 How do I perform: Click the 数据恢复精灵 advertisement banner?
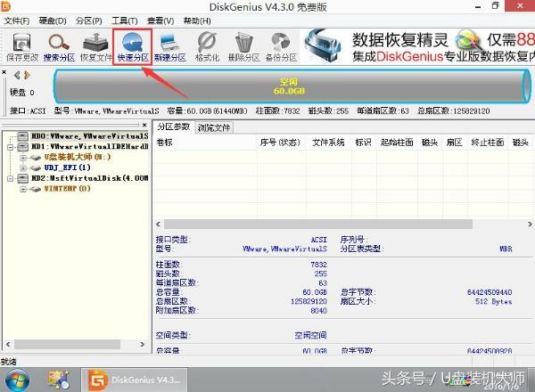(417, 46)
